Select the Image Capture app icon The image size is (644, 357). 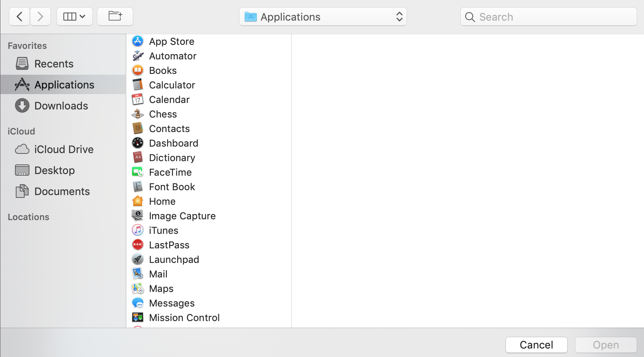pos(138,216)
